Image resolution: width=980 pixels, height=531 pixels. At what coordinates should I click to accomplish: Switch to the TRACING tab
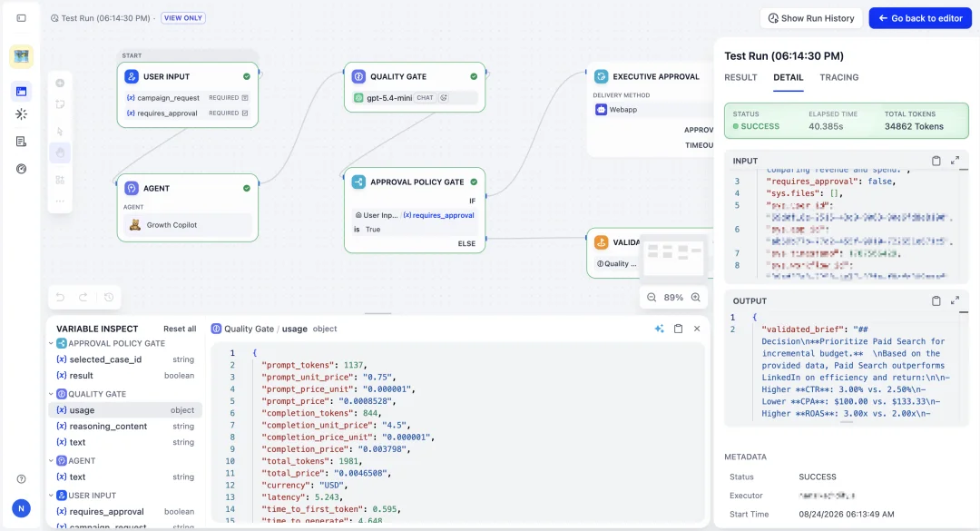839,77
